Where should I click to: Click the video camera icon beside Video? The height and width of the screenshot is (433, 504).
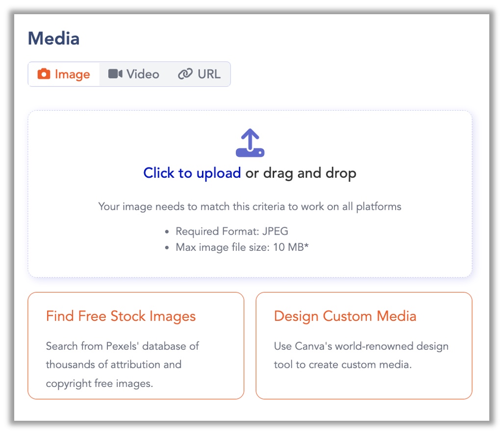tap(115, 74)
